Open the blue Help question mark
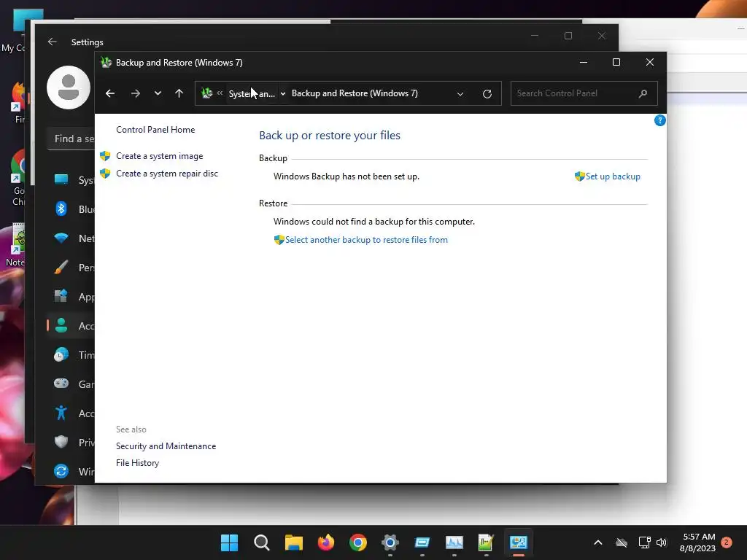The height and width of the screenshot is (560, 747). click(659, 120)
